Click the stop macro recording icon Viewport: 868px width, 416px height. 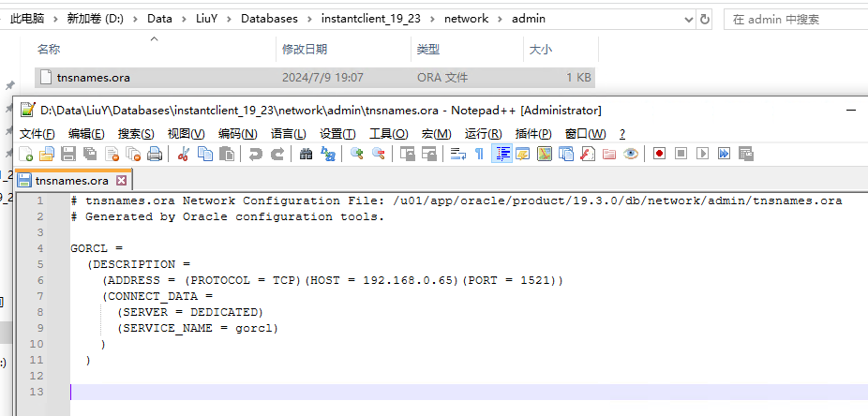click(681, 154)
